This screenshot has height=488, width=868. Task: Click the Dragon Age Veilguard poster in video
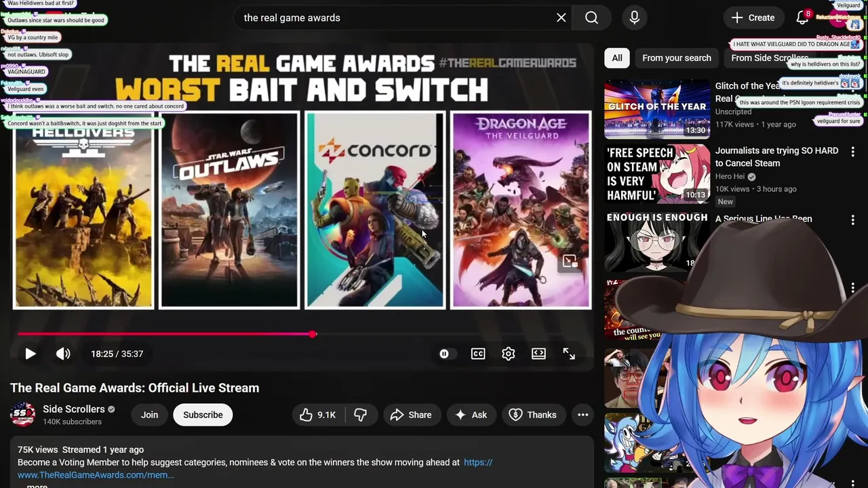(521, 210)
